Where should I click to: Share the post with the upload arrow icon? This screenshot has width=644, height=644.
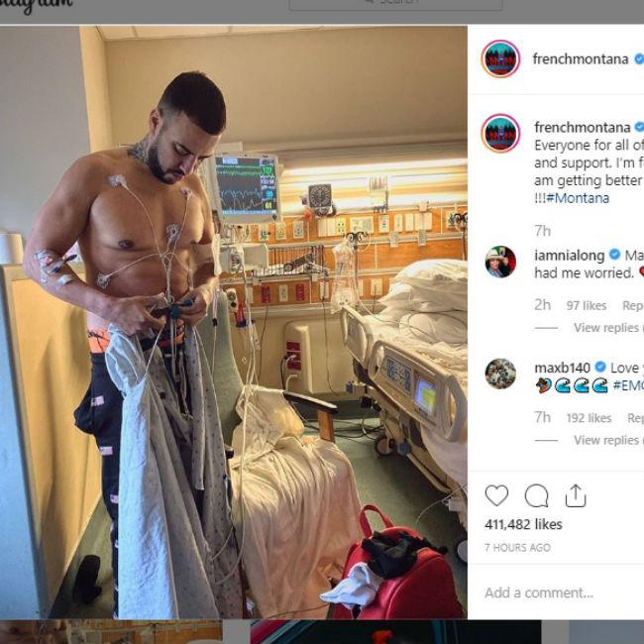tap(576, 495)
